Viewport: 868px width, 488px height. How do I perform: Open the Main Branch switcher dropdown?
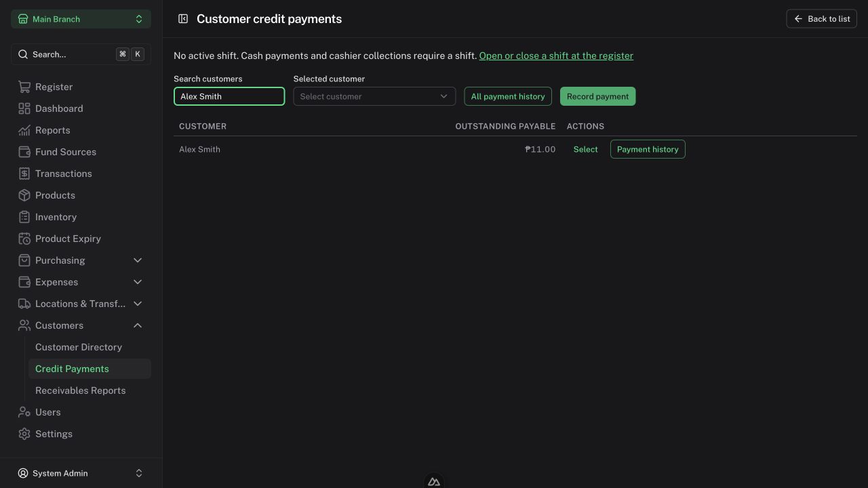click(81, 19)
